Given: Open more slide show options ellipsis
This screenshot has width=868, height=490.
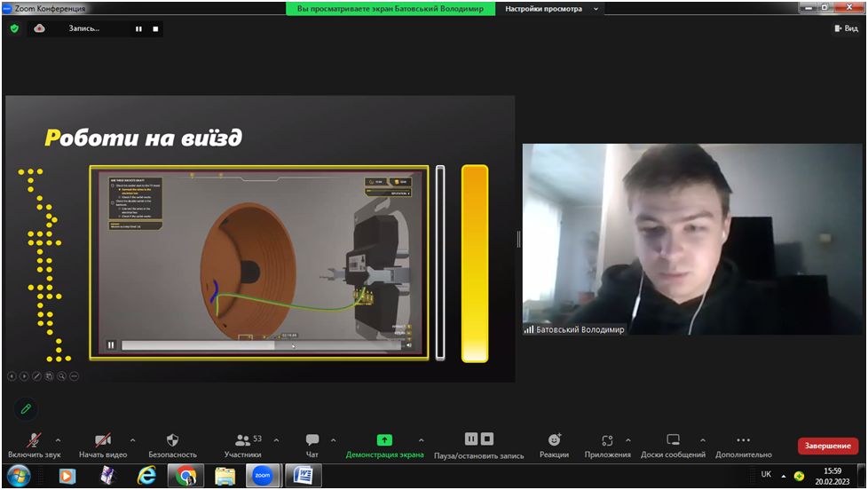Looking at the screenshot, I should 75,376.
